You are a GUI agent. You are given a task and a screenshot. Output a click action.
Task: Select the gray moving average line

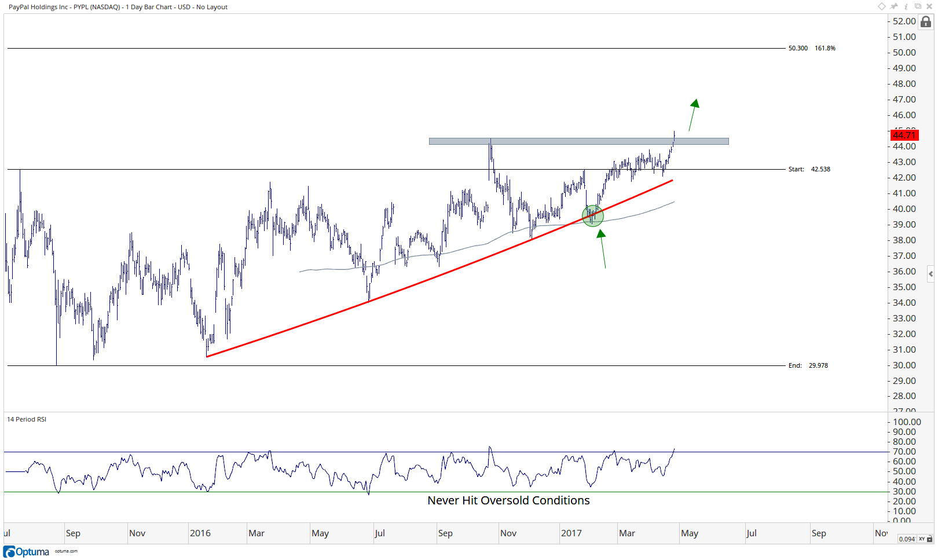point(486,243)
